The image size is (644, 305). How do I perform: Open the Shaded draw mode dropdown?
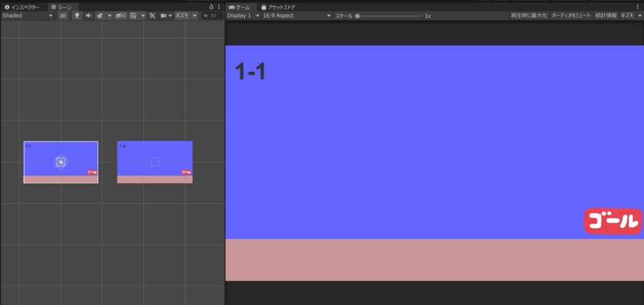pyautogui.click(x=28, y=16)
